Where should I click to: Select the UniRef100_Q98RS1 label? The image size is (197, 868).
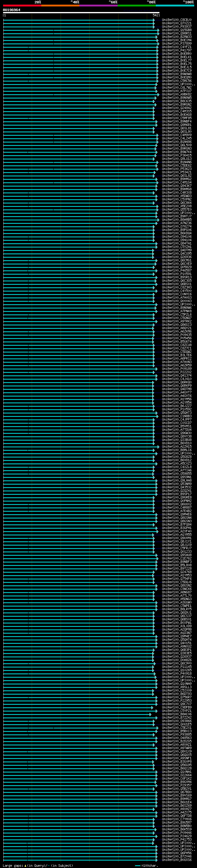[177, 33]
